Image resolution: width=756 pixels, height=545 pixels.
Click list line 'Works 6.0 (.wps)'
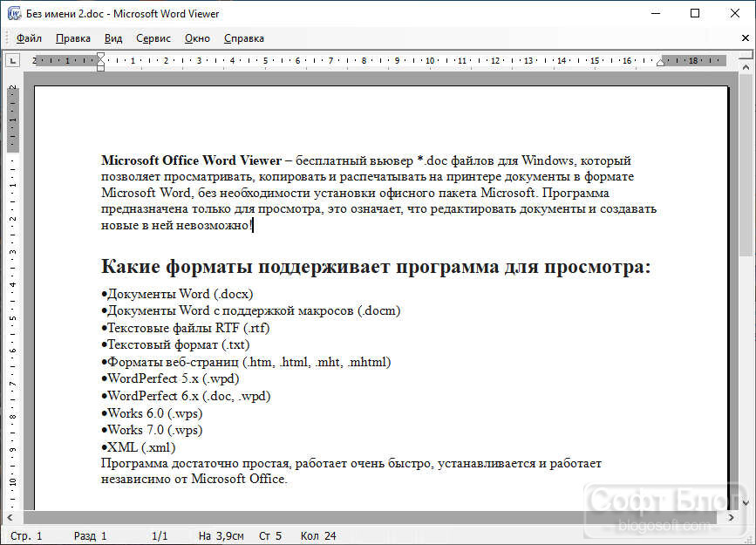tap(152, 413)
